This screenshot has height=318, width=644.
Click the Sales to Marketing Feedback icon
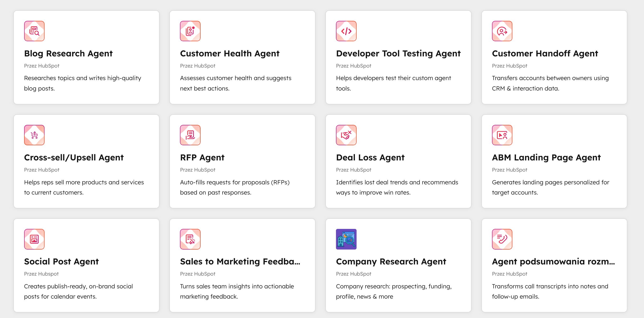tap(190, 239)
